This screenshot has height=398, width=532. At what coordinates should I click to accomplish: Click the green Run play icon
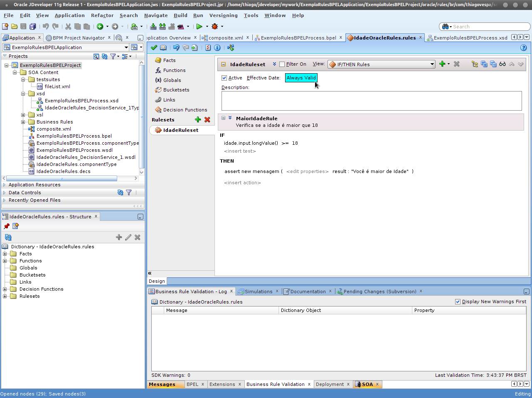(199, 26)
